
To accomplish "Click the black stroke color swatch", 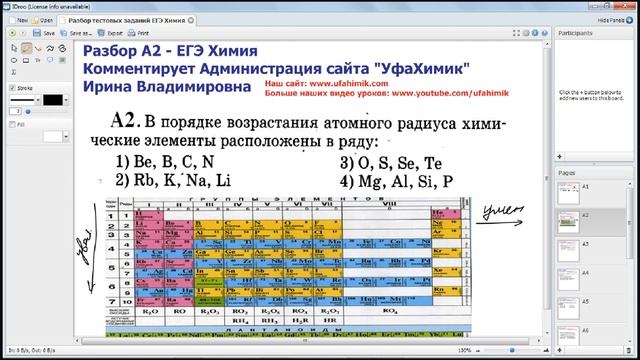I will 53,100.
